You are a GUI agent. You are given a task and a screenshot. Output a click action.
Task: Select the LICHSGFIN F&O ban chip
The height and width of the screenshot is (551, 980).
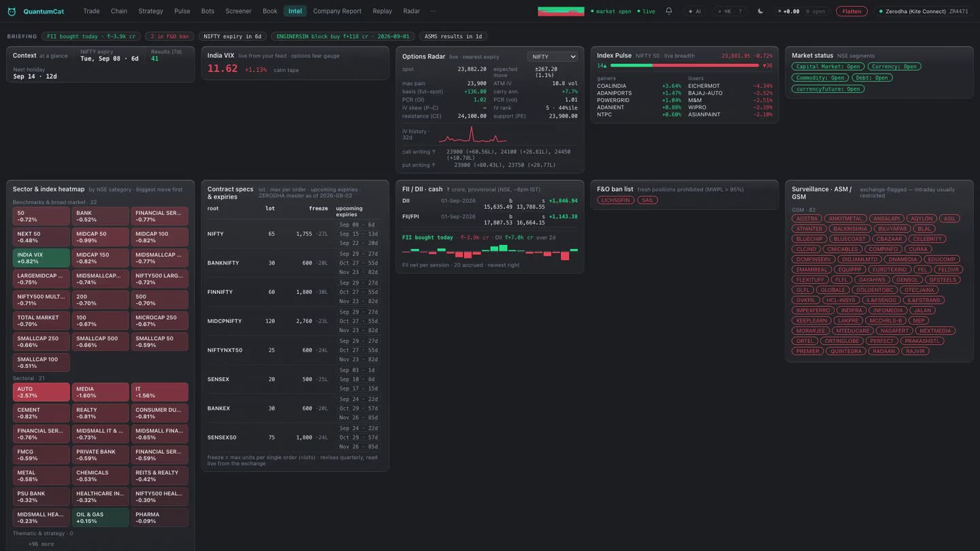[615, 201]
